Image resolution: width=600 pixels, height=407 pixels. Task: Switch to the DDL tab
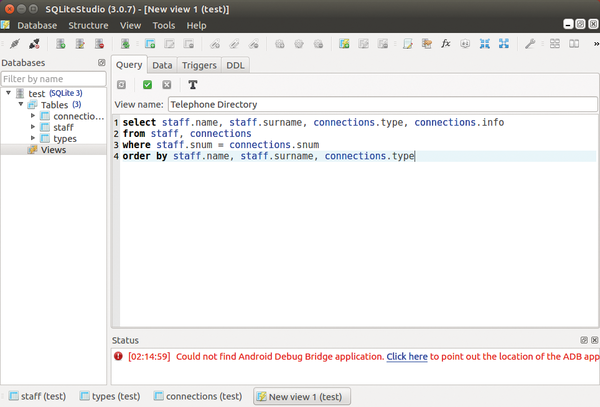(x=236, y=65)
